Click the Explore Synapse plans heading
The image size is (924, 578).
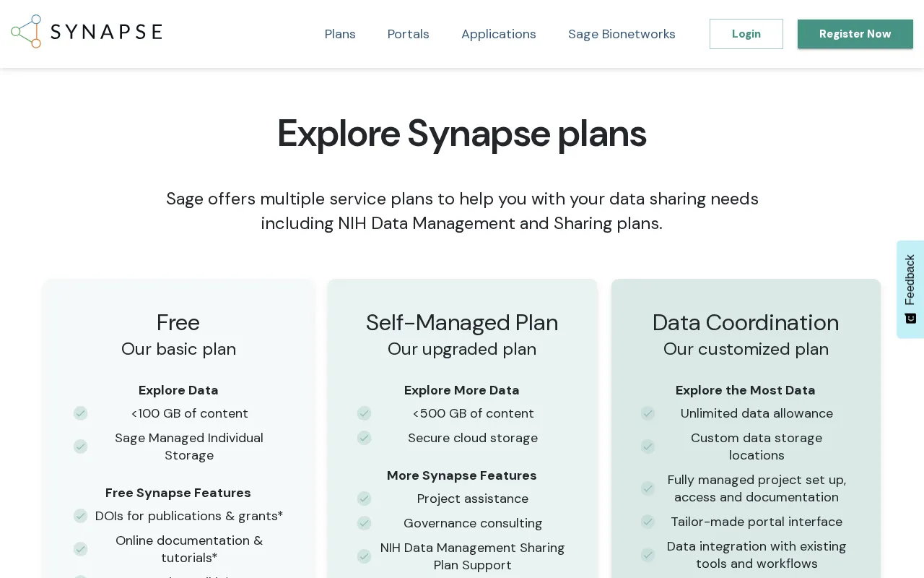462,134
